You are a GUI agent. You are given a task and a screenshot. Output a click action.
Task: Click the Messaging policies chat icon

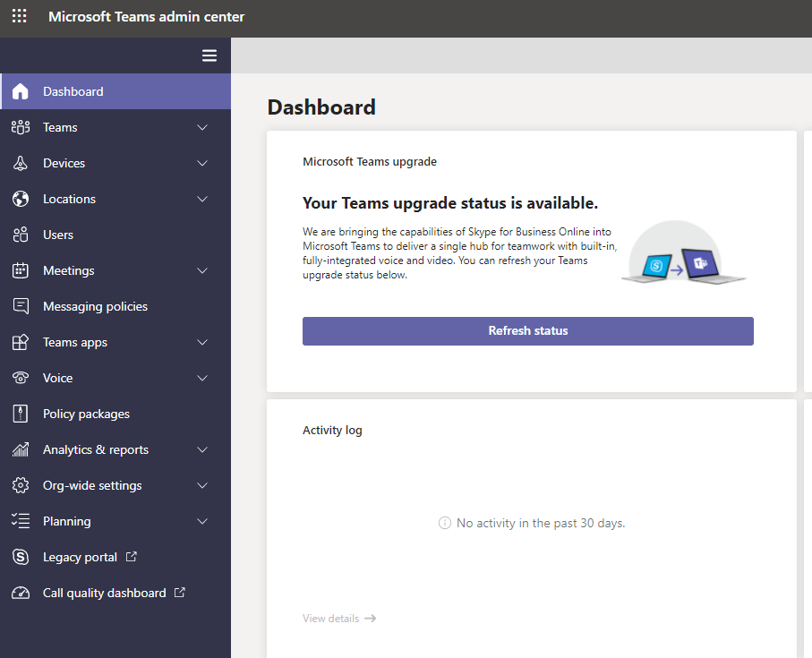pos(21,306)
